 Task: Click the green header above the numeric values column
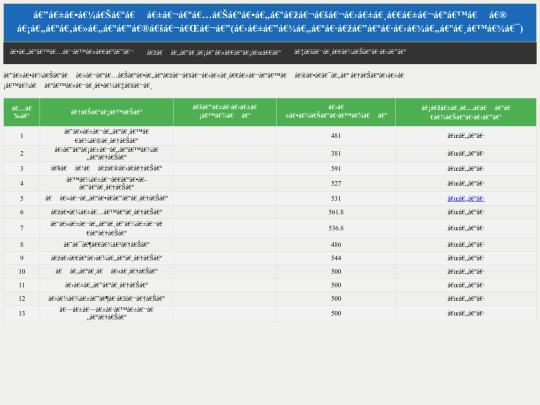point(336,112)
